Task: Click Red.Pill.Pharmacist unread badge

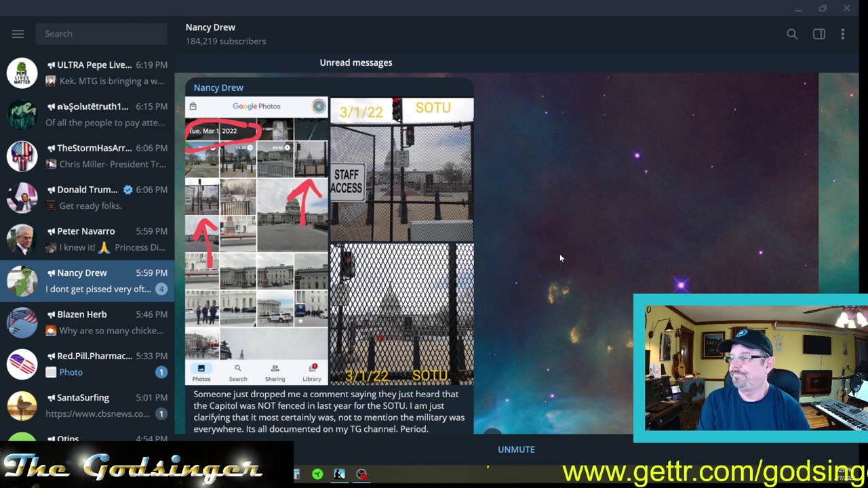Action: (x=161, y=372)
